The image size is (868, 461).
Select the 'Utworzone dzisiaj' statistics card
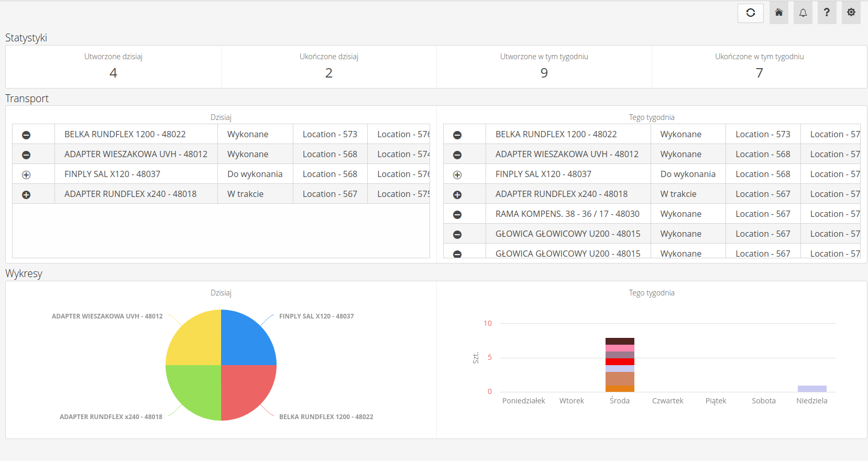(113, 67)
